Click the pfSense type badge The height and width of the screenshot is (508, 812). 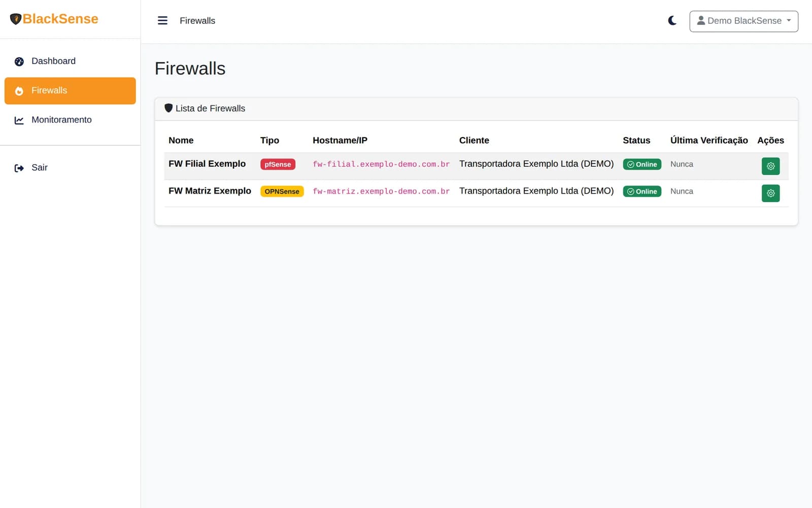coord(278,164)
